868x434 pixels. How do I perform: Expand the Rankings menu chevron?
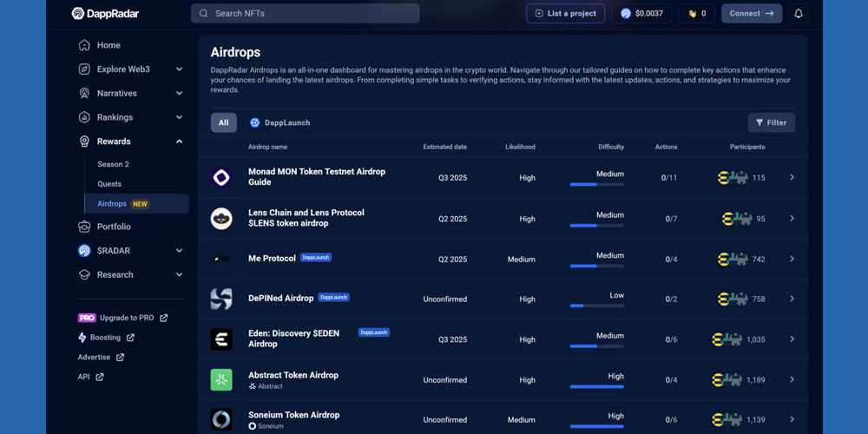pos(179,117)
